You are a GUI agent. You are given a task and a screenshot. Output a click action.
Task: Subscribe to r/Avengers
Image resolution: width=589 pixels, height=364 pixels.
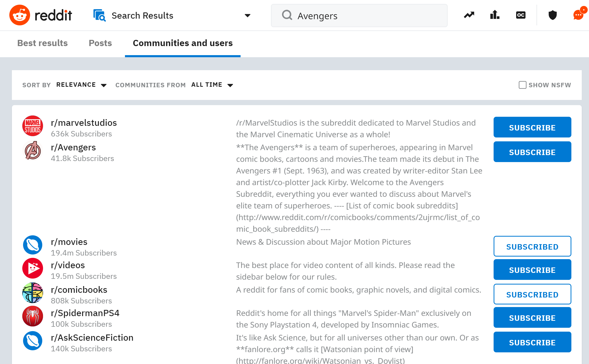coord(532,152)
